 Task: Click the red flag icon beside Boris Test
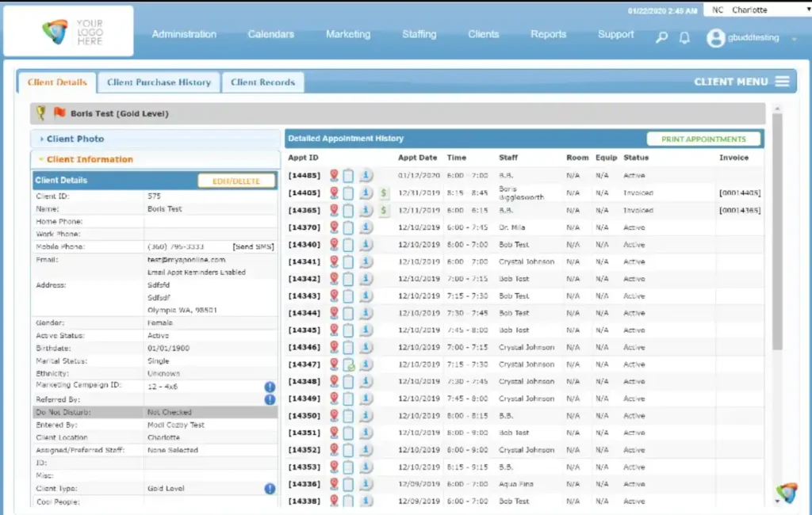click(60, 113)
